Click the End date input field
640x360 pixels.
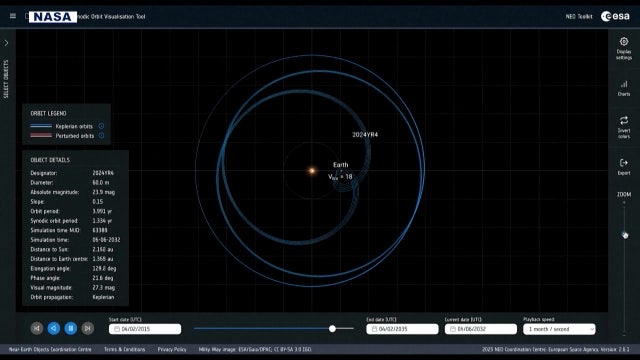[402, 329]
